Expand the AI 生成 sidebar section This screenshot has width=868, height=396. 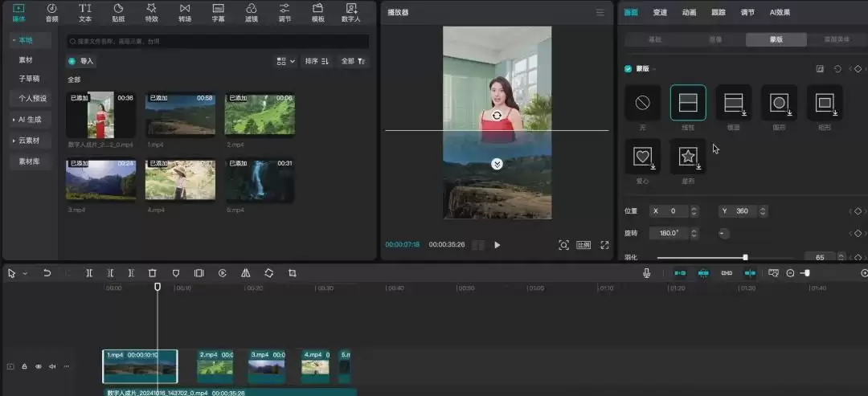pyautogui.click(x=31, y=120)
